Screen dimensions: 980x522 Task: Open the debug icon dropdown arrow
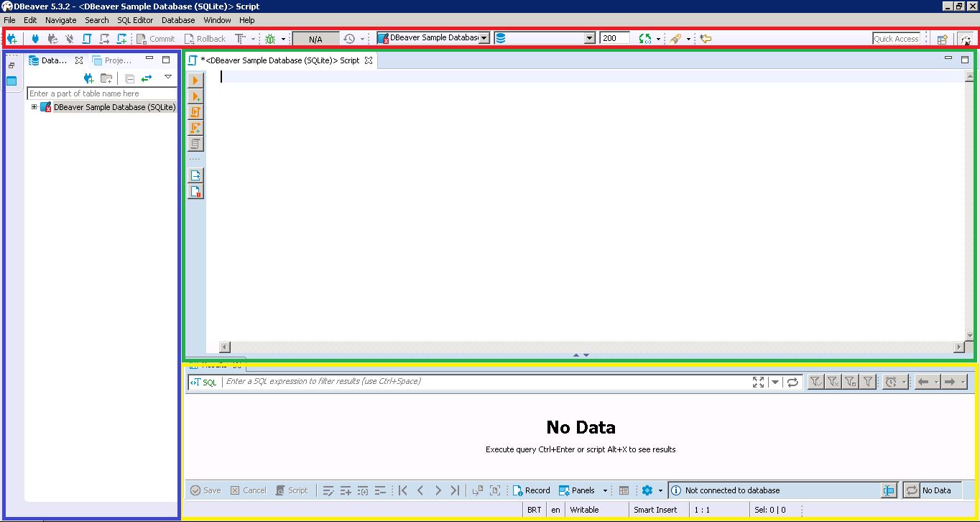283,39
